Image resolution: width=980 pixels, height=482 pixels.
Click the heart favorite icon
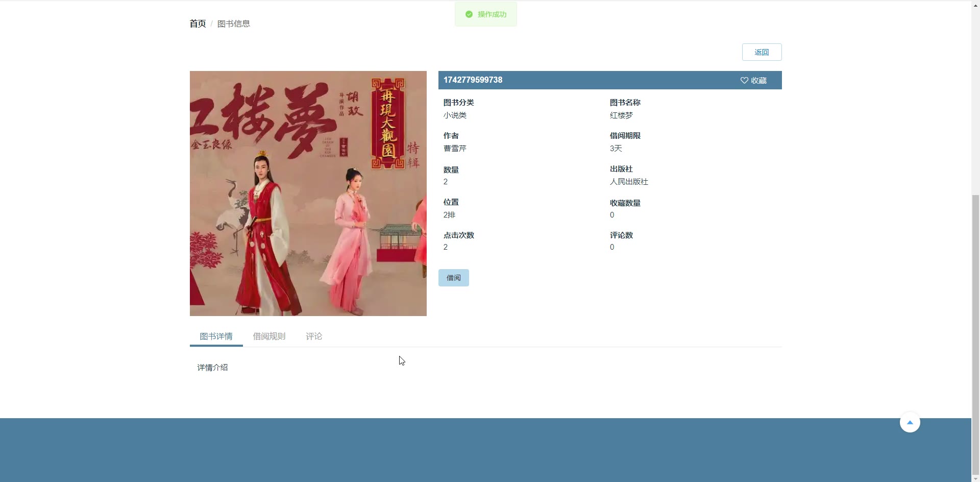click(744, 81)
